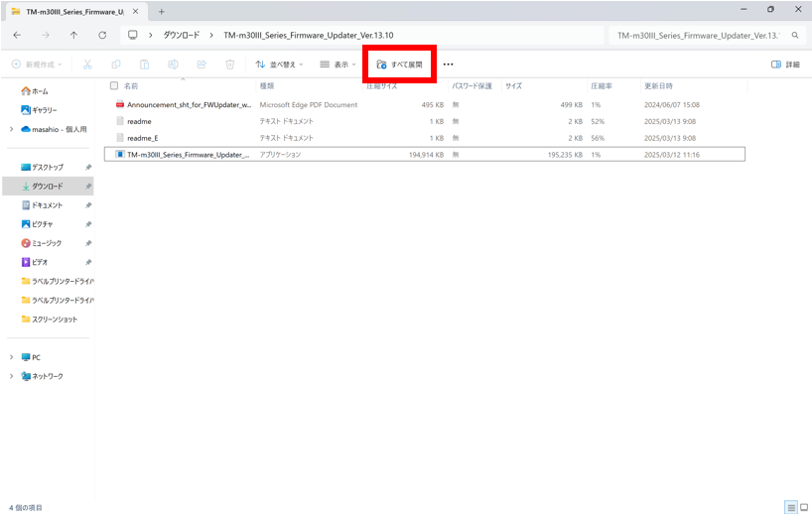Open ネットワーク in the navigation pane
812x514 pixels.
point(42,376)
